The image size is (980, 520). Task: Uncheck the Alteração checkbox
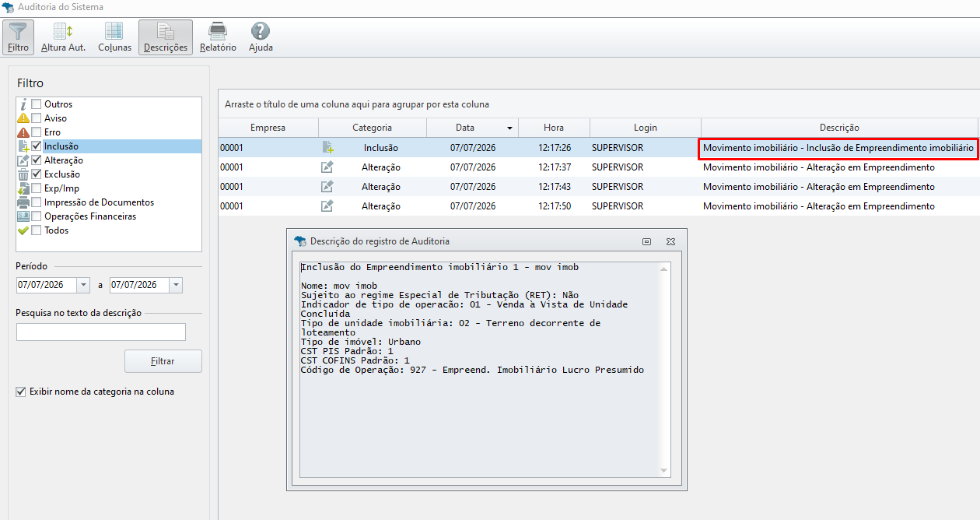[37, 160]
